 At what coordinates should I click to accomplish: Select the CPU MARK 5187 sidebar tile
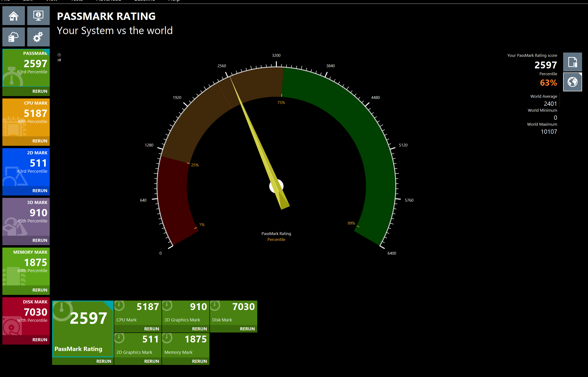[x=26, y=118]
